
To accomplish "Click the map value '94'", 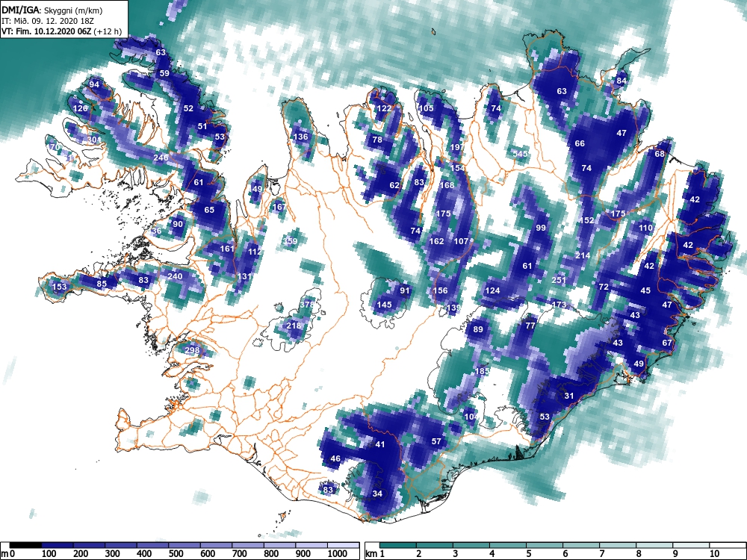I will click(x=94, y=85).
